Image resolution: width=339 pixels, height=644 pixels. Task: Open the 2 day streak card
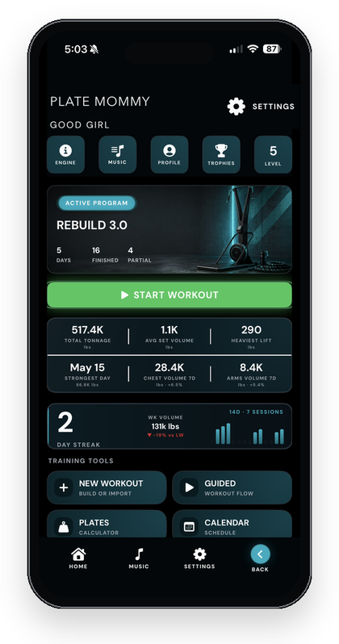[x=169, y=426]
